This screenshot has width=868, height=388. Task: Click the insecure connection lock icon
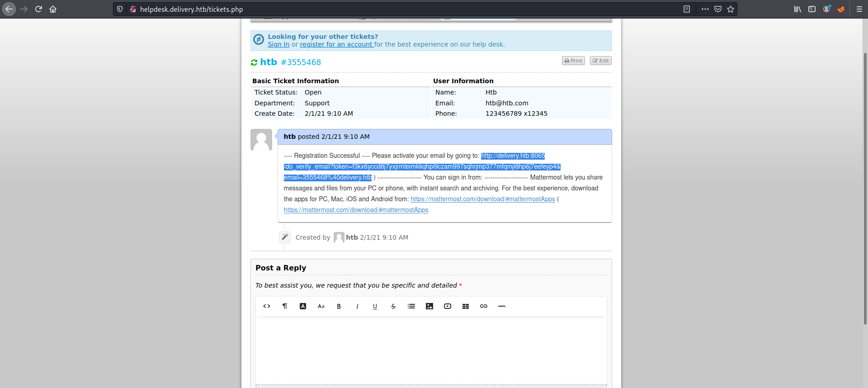133,9
